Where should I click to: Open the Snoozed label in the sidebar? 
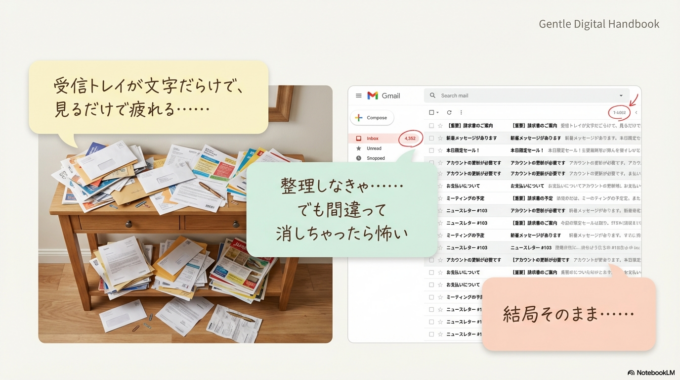(376, 158)
